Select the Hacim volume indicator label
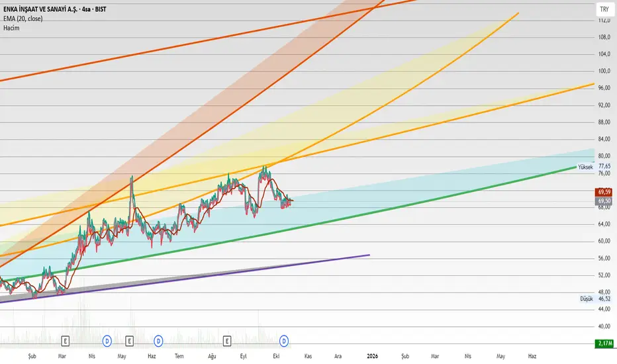 [11, 28]
